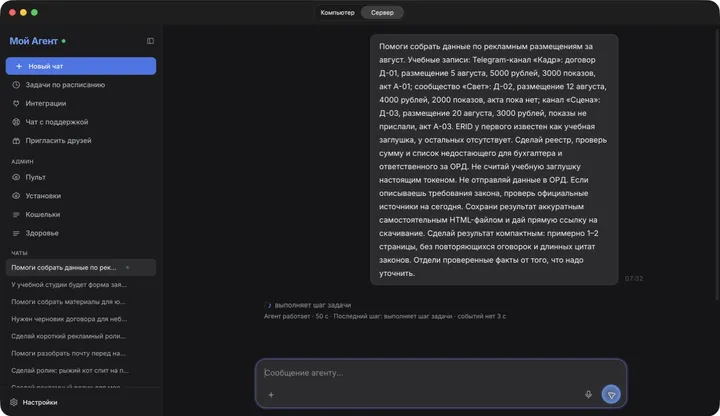
Task: Click the clock icon for scheduled tasks
Action: tap(16, 85)
